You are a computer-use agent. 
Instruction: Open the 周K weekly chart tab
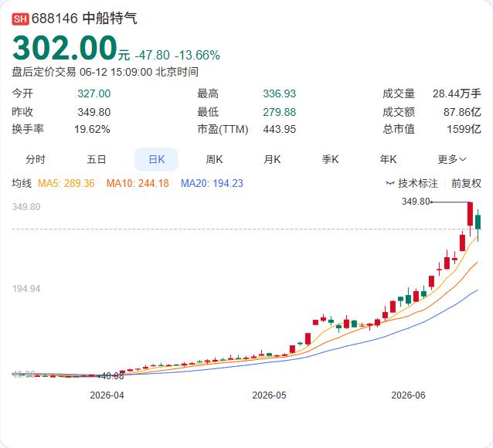click(x=214, y=159)
